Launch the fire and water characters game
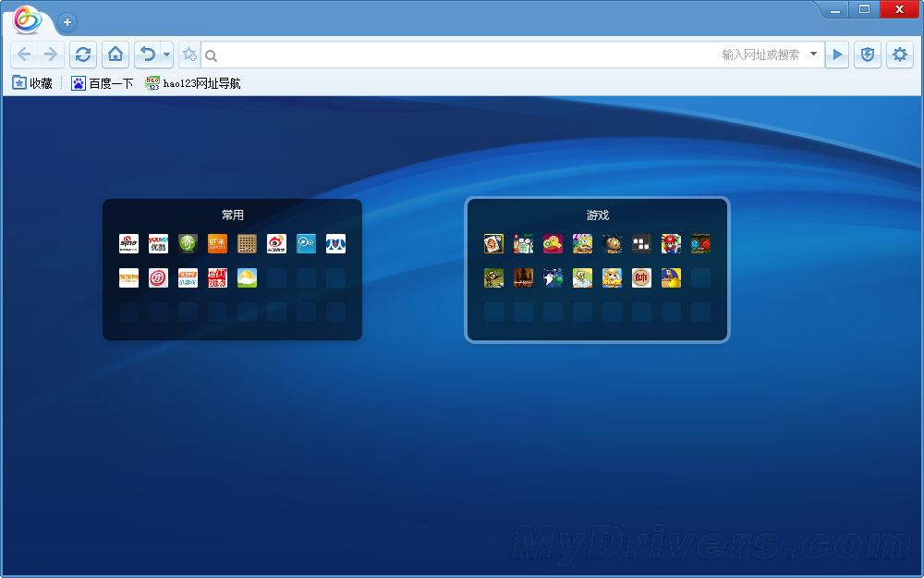This screenshot has height=578, width=924. tap(700, 243)
